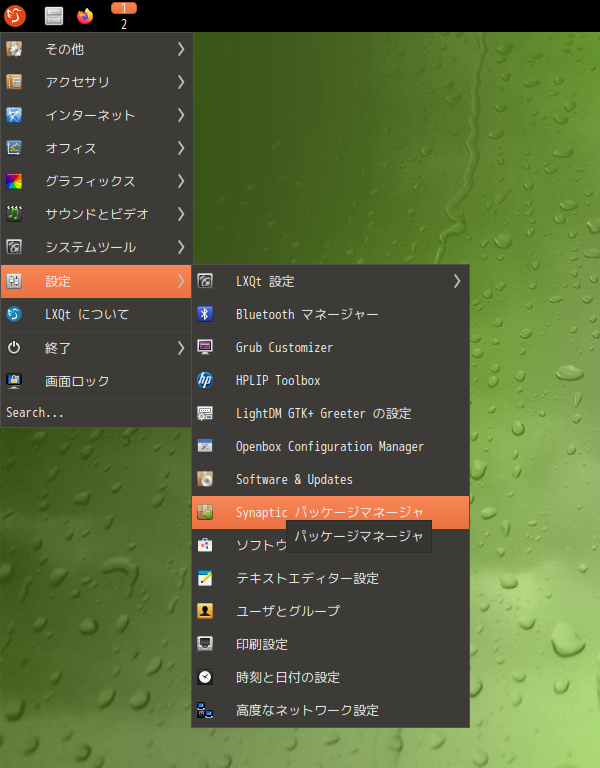The height and width of the screenshot is (768, 600).
Task: Click the 設定 sliders icon
Action: [x=14, y=281]
